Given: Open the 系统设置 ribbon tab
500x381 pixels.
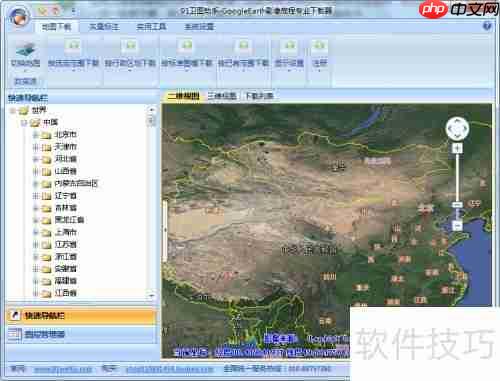Looking at the screenshot, I should [199, 27].
